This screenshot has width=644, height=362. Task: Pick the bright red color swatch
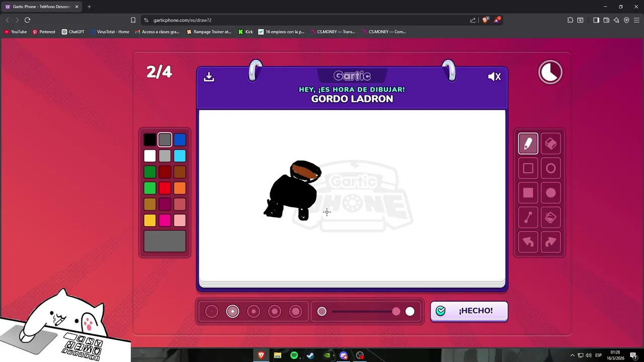click(x=165, y=188)
